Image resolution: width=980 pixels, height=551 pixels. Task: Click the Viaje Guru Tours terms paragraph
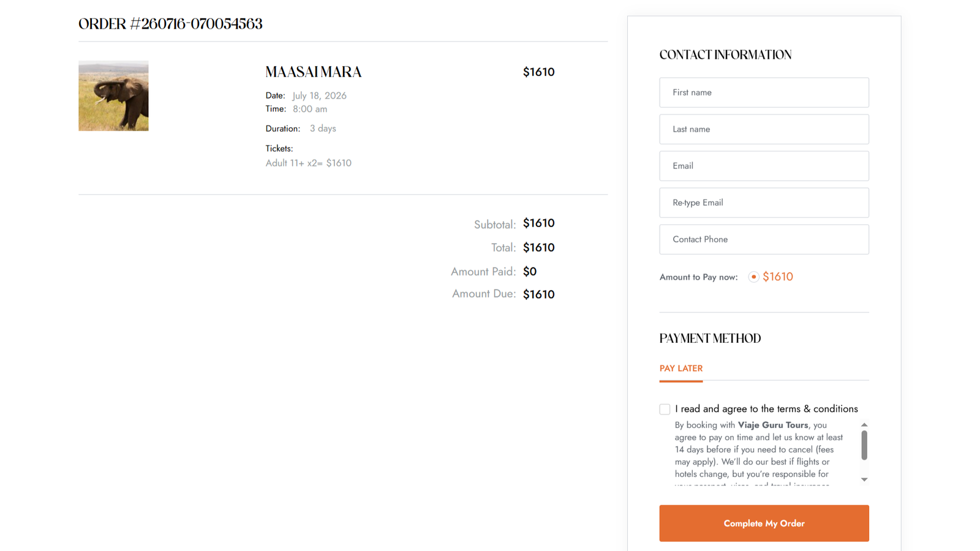[x=759, y=454]
